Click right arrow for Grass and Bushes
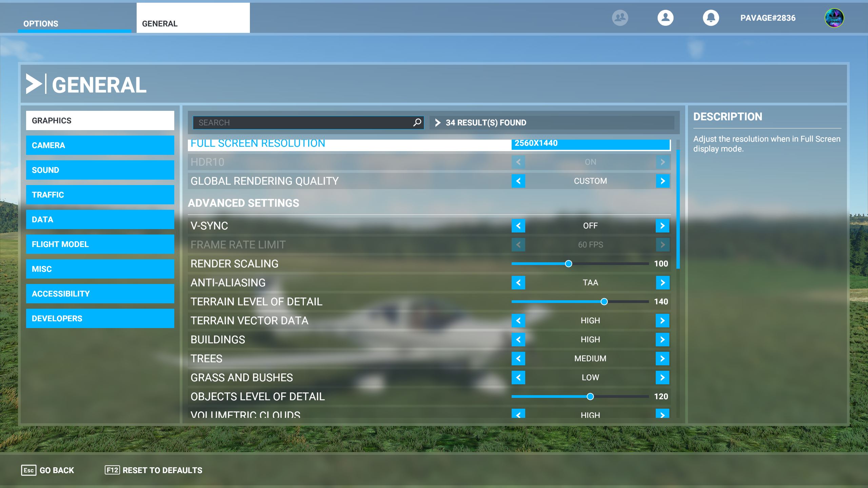 (x=663, y=378)
